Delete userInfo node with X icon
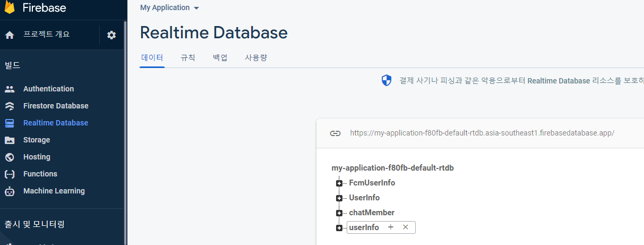This screenshot has width=644, height=245. click(x=406, y=227)
